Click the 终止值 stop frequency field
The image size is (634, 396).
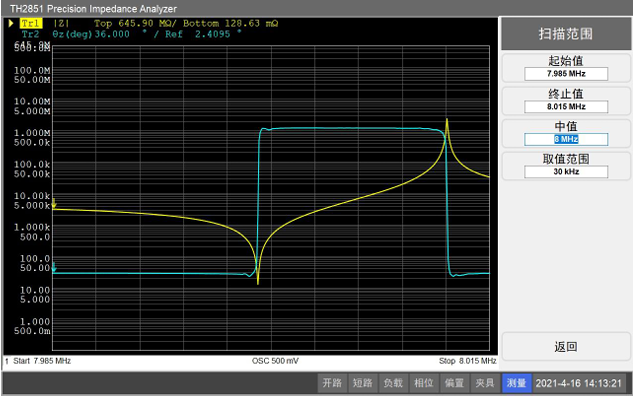[x=566, y=106]
